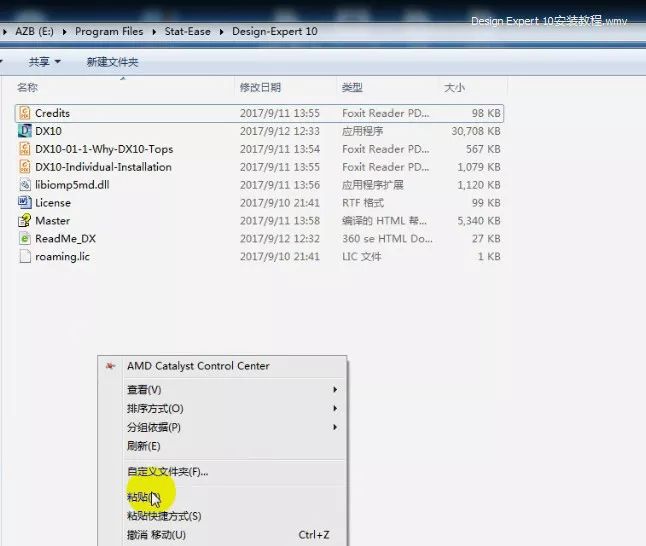Click the License RTF document icon
646x546 pixels.
pos(25,202)
